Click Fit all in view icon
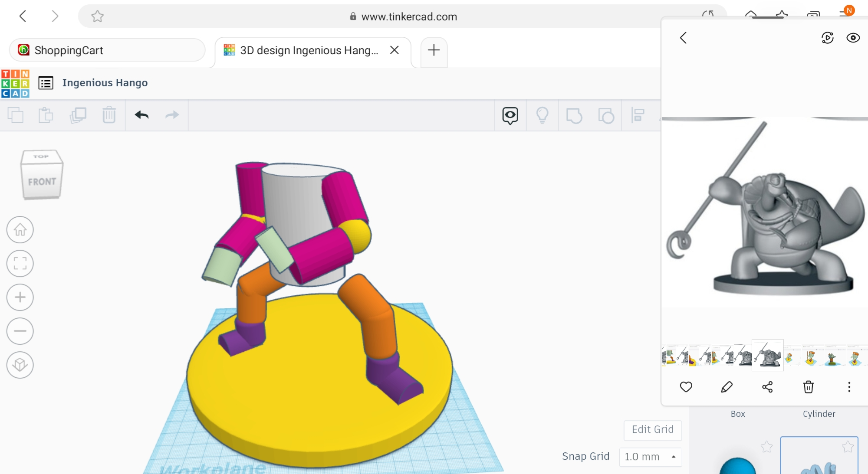The image size is (868, 474). tap(20, 263)
